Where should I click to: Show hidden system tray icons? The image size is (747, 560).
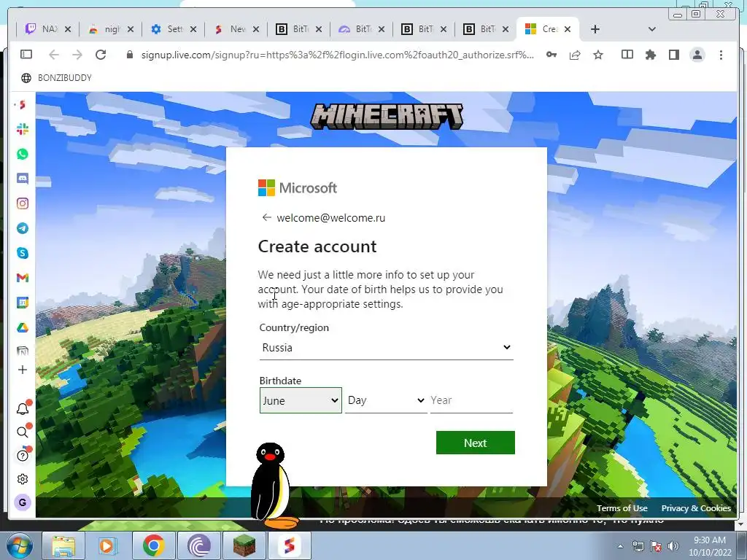click(x=620, y=547)
